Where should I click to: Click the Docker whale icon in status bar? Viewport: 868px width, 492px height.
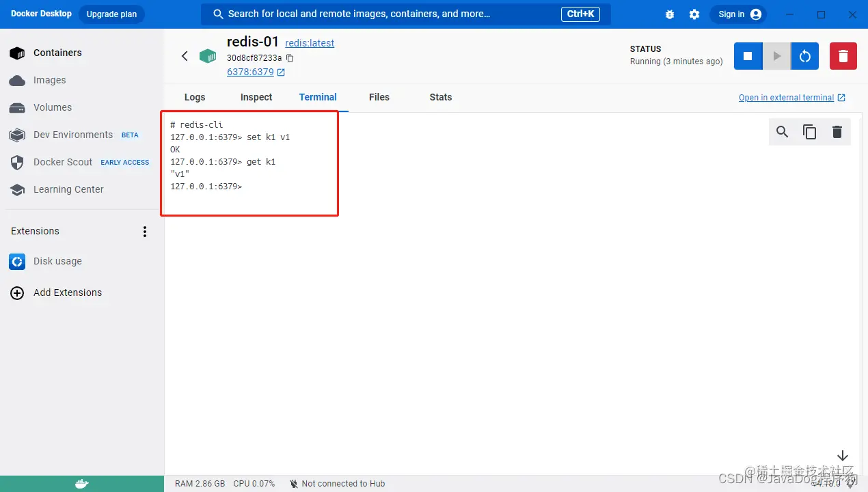81,484
